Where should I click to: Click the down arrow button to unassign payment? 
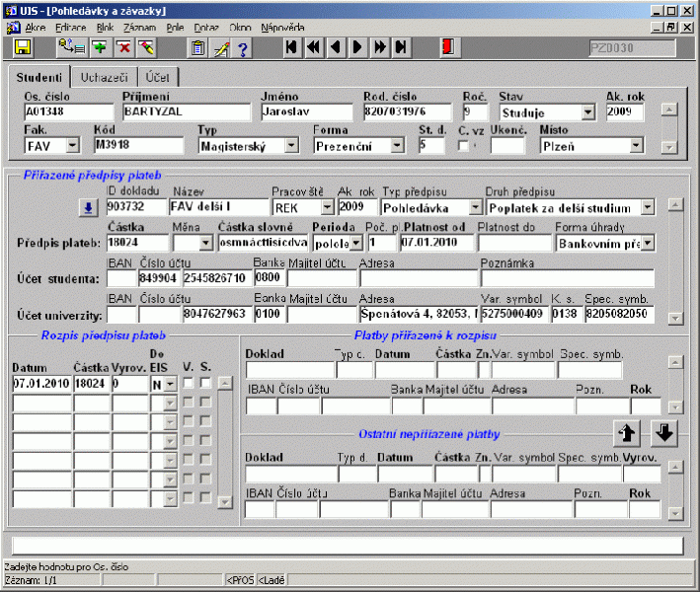click(664, 433)
